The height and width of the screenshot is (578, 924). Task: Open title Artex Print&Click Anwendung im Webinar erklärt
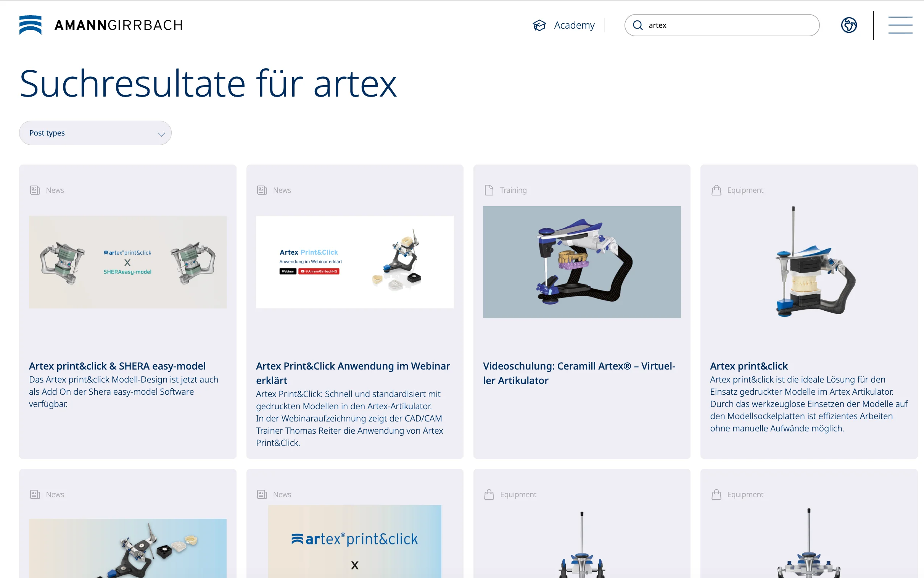(x=353, y=373)
